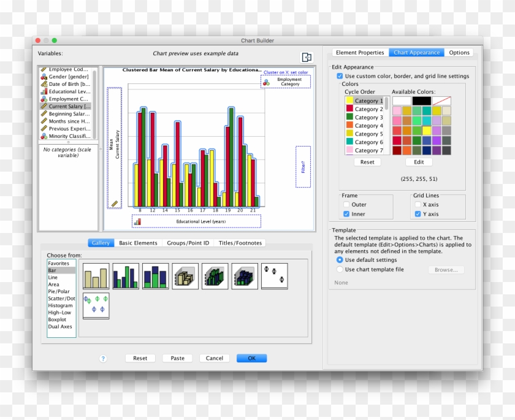This screenshot has height=420, width=515.
Task: Select Histogram in the Choose from list
Action: (61, 305)
